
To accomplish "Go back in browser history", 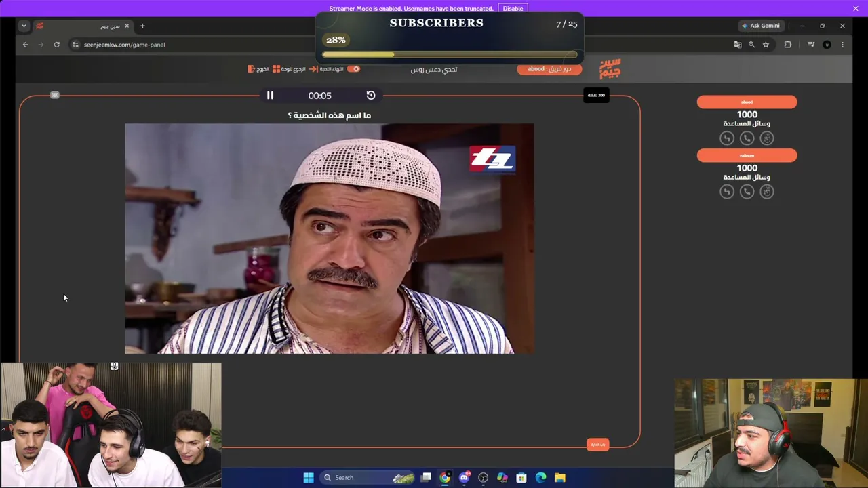I will point(25,45).
